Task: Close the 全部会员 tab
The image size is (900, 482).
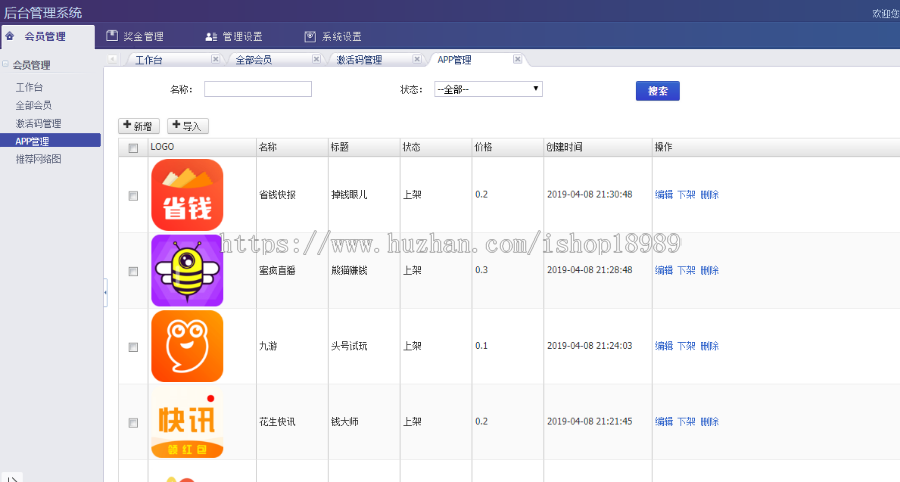Action: pos(315,60)
